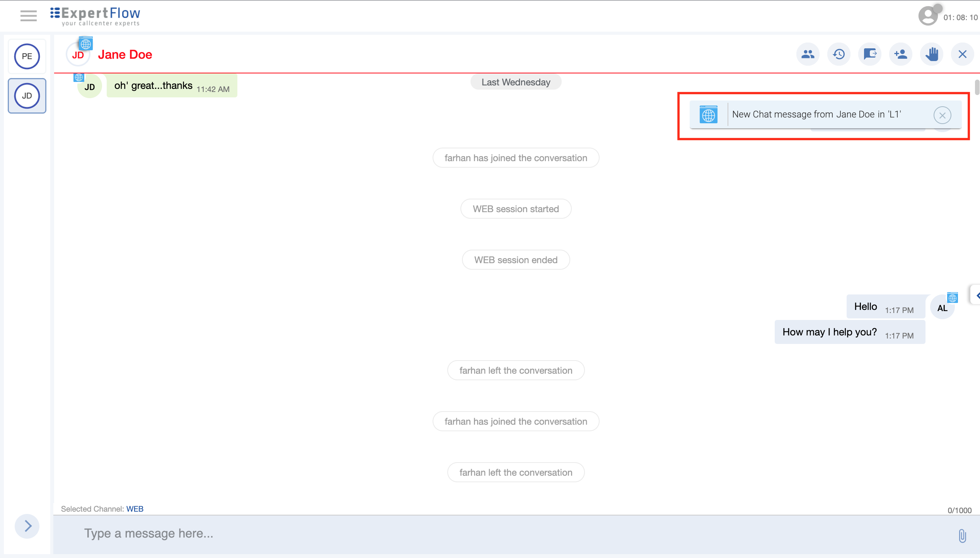Click the WEB selected channel link

point(135,509)
